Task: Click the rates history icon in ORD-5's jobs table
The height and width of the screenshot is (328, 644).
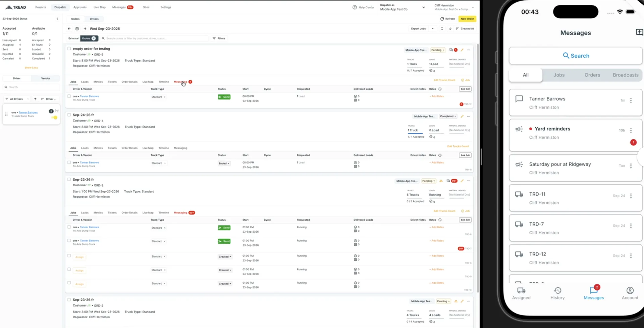Action: tap(440, 89)
